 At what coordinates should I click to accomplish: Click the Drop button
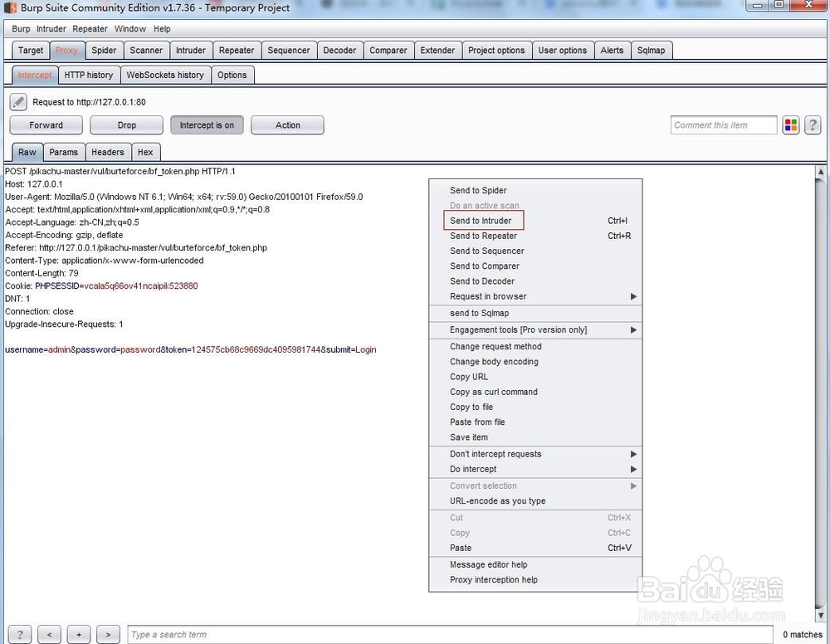click(x=126, y=125)
